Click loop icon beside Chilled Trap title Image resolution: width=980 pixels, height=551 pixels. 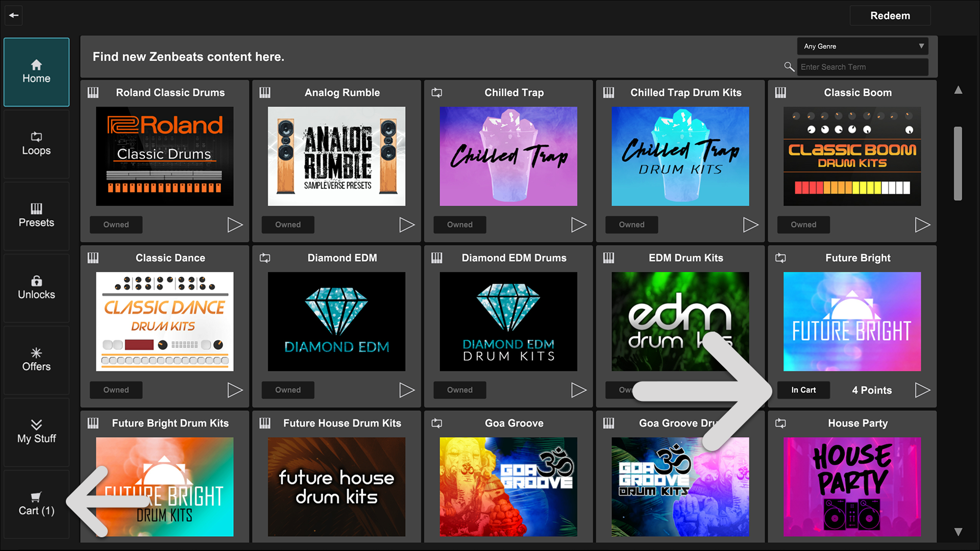(x=437, y=92)
